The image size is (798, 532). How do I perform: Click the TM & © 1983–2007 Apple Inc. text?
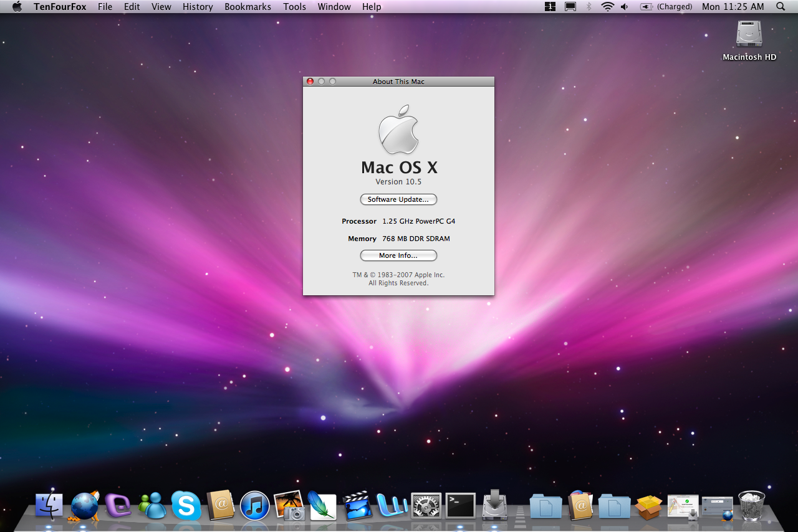(x=398, y=275)
